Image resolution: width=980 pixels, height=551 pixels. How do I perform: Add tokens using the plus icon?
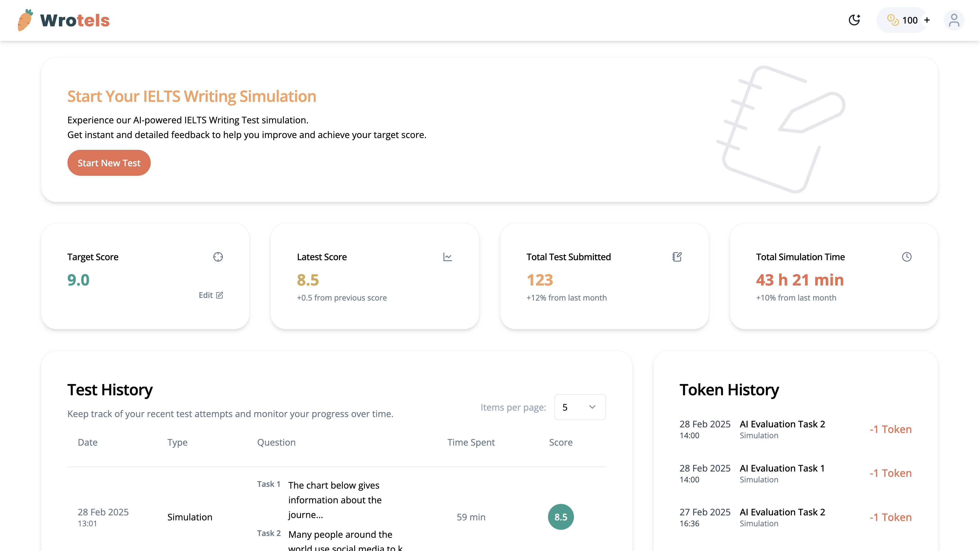927,20
